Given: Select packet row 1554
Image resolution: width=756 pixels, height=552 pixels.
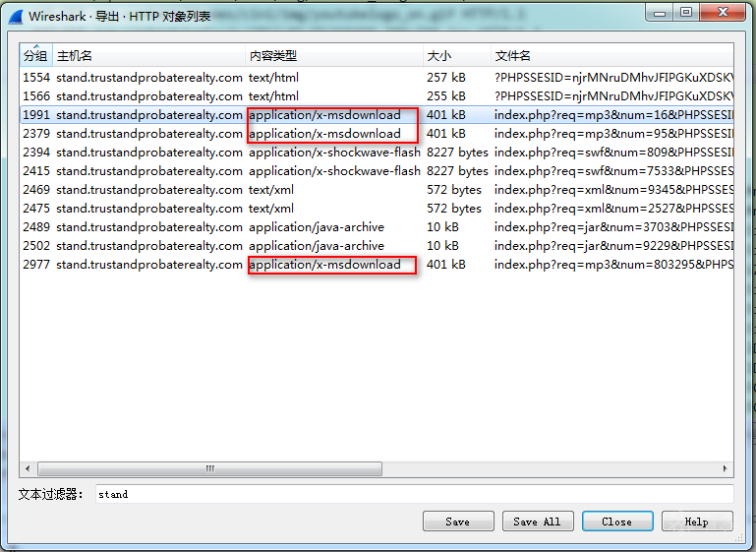Looking at the screenshot, I should (x=377, y=77).
